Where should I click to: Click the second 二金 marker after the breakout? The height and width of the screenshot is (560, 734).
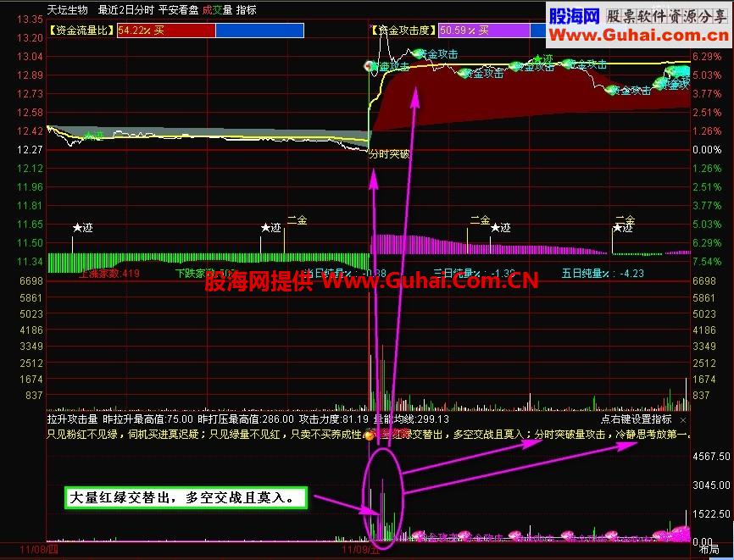[480, 220]
